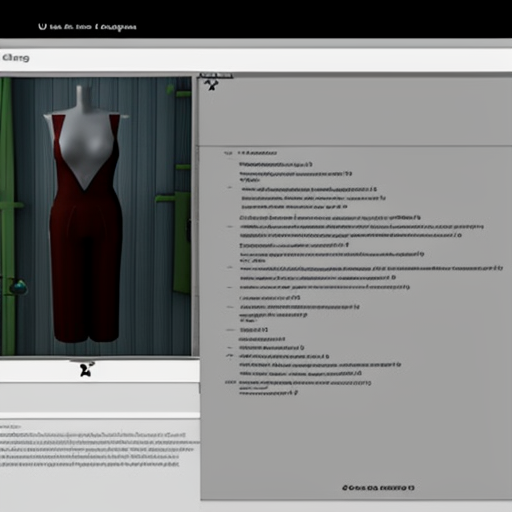Click the small figure icon below the preview
The width and height of the screenshot is (512, 512).
click(87, 369)
